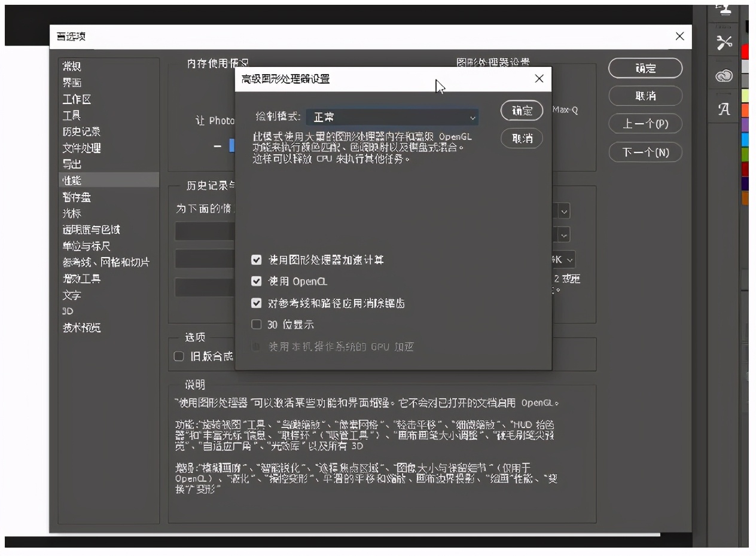The height and width of the screenshot is (556, 756).
Task: Click the minus icon under memory usage
Action: click(217, 146)
